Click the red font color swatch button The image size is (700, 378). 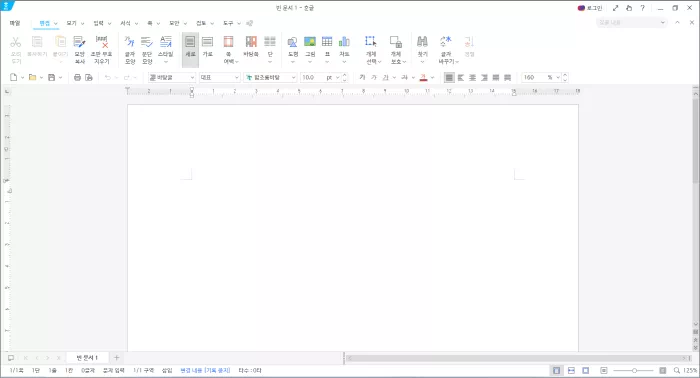pyautogui.click(x=423, y=78)
